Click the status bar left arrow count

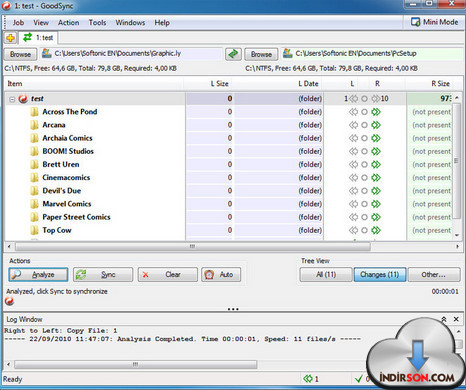(311, 379)
